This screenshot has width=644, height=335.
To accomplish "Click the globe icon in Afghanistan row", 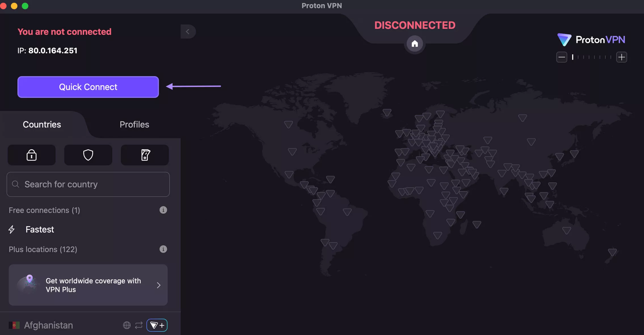I will tap(127, 325).
